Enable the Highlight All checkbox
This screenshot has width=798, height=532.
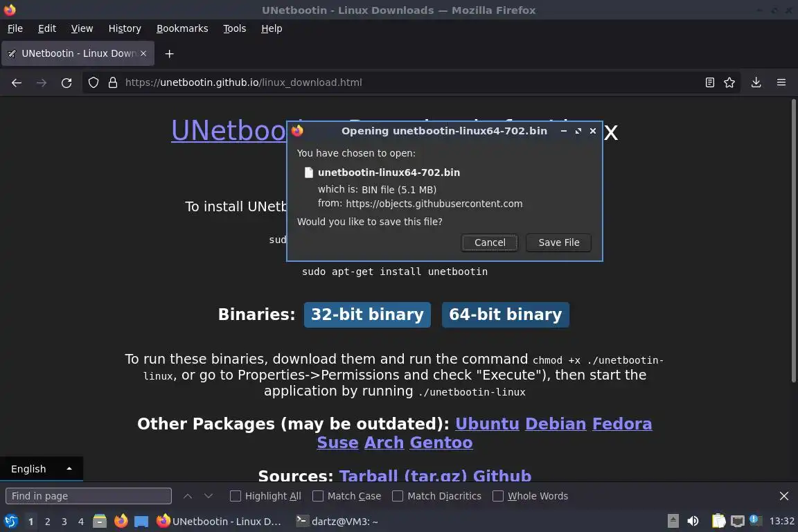235,496
